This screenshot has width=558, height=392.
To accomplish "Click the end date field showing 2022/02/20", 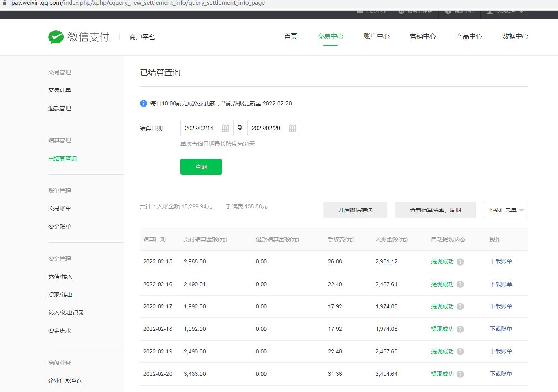I will [266, 128].
